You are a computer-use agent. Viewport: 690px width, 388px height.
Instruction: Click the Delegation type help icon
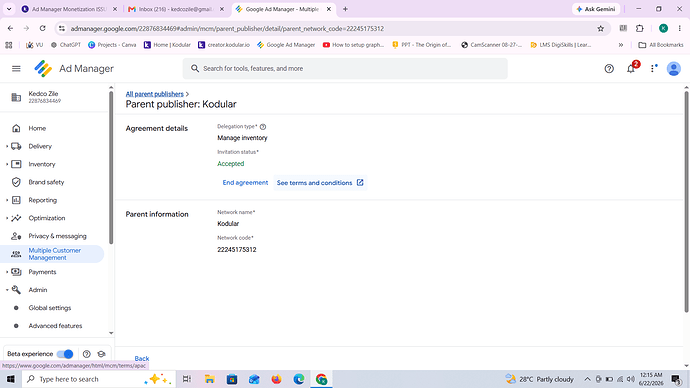coord(263,127)
